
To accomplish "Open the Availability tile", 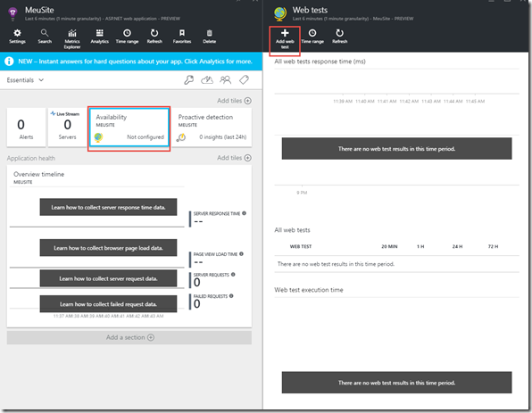I will [x=129, y=128].
